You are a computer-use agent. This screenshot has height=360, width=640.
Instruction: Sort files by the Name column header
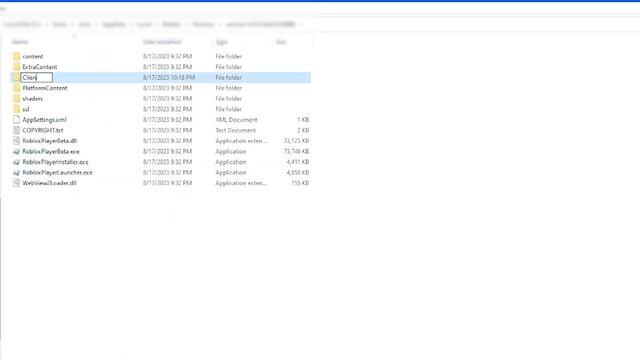[x=20, y=42]
